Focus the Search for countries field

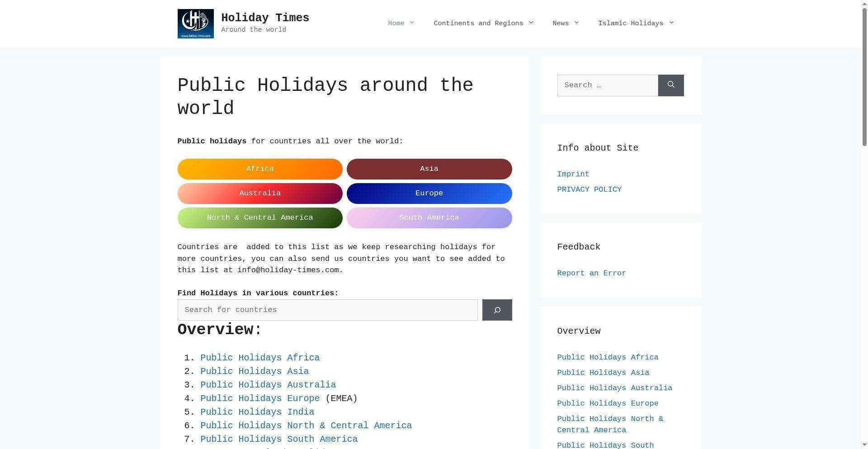click(x=327, y=310)
